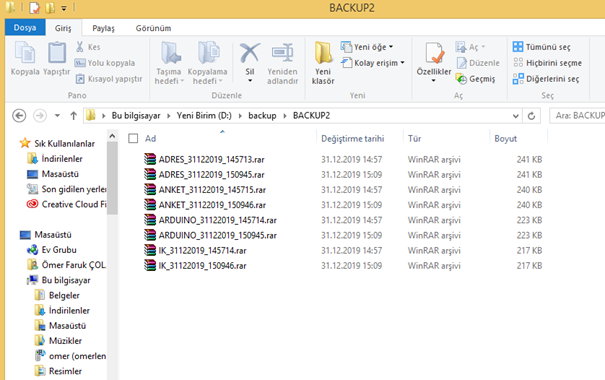
Task: Click the properties icon in quick access toolbar
Action: tap(35, 7)
